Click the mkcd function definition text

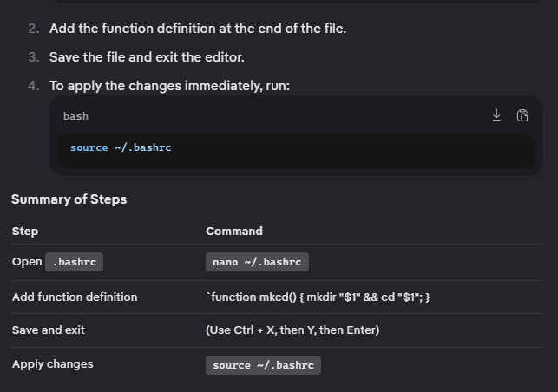tap(318, 297)
